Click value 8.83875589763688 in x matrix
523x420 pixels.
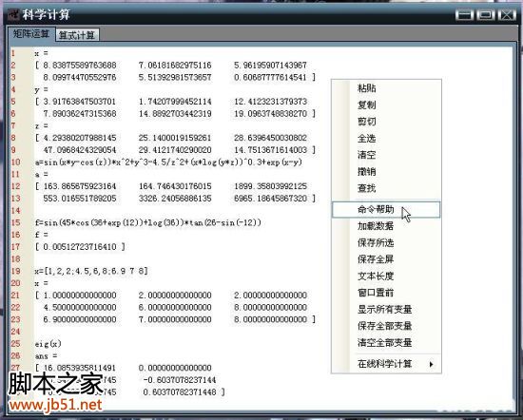coord(80,66)
